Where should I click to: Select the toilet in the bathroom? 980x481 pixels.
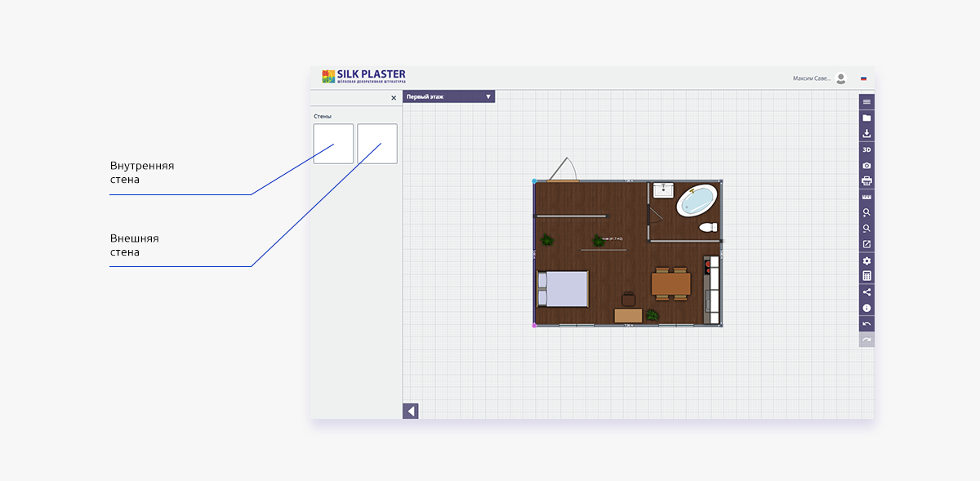pyautogui.click(x=708, y=228)
